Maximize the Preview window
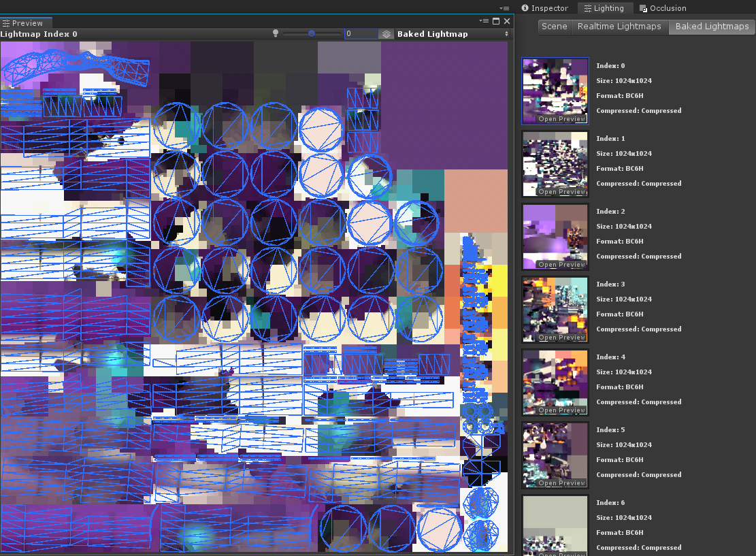Viewport: 756px width, 556px height. [x=495, y=22]
